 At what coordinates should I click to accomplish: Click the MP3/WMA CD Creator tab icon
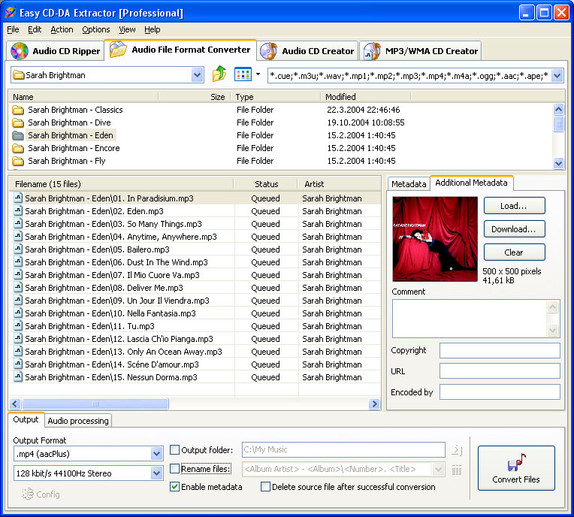click(372, 51)
